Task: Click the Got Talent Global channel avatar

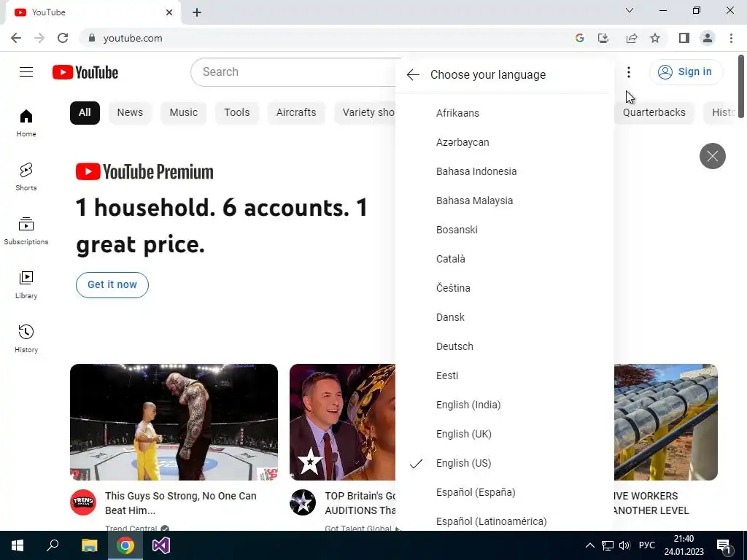Action: pyautogui.click(x=303, y=502)
